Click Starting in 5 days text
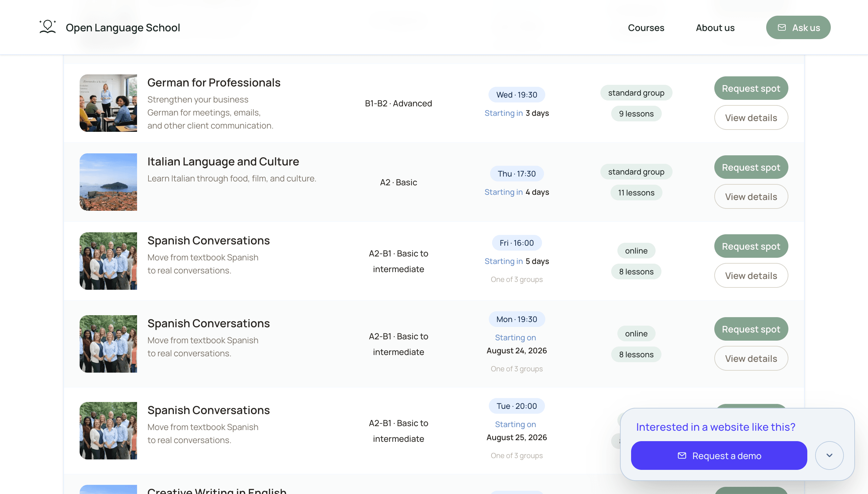 (517, 261)
